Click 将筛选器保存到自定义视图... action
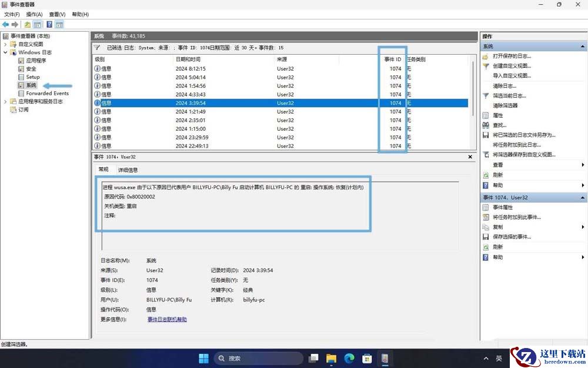Screen dimensions: 588x368 click(x=524, y=155)
